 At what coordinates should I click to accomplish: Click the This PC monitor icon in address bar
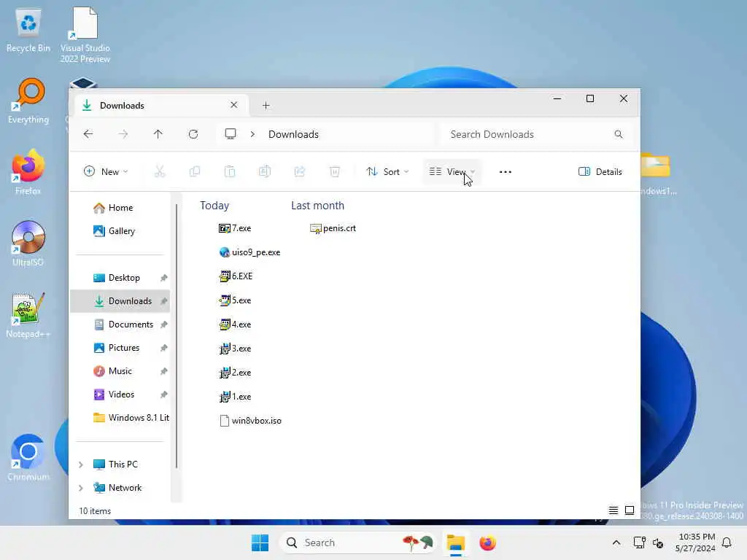coord(231,134)
